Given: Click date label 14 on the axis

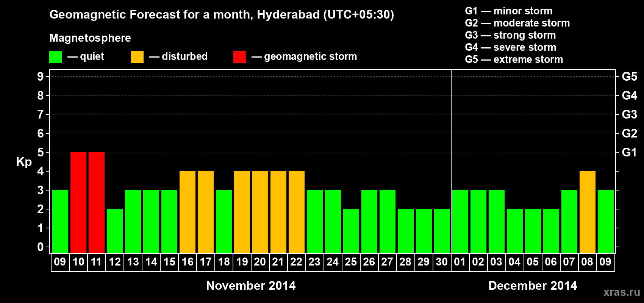Looking at the screenshot, I should click(151, 262).
